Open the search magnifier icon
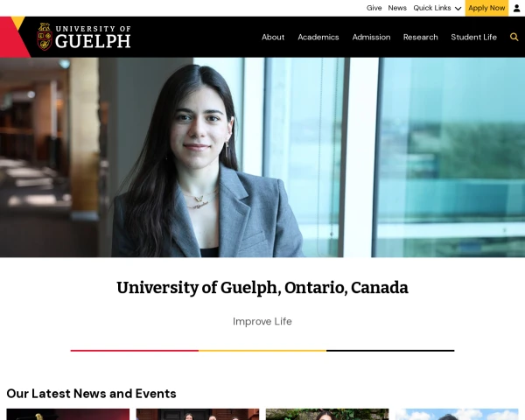 pyautogui.click(x=514, y=37)
